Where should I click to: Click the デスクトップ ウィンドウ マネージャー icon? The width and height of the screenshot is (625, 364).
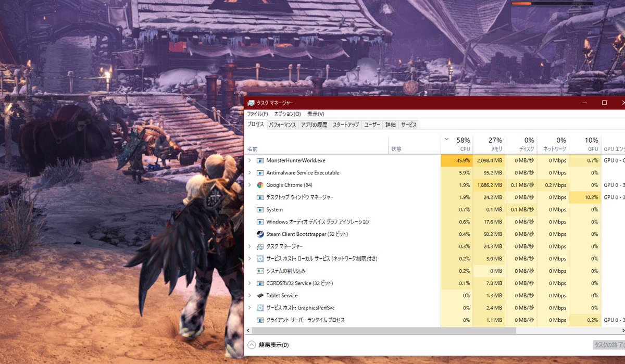[260, 197]
